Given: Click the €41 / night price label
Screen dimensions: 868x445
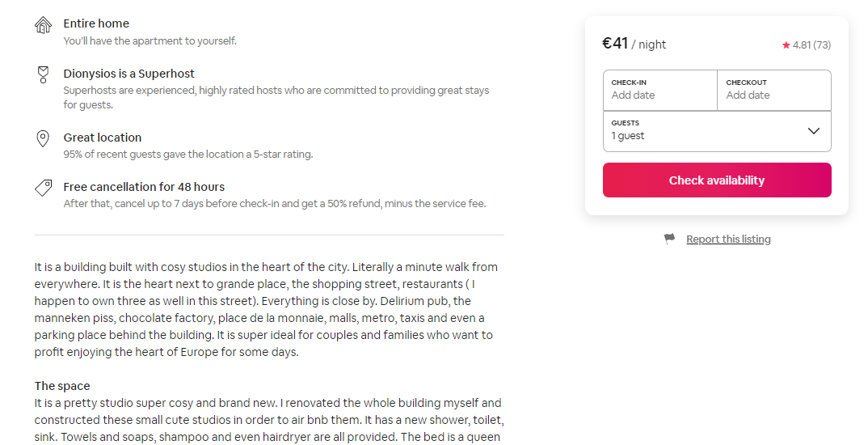Looking at the screenshot, I should click(x=634, y=44).
